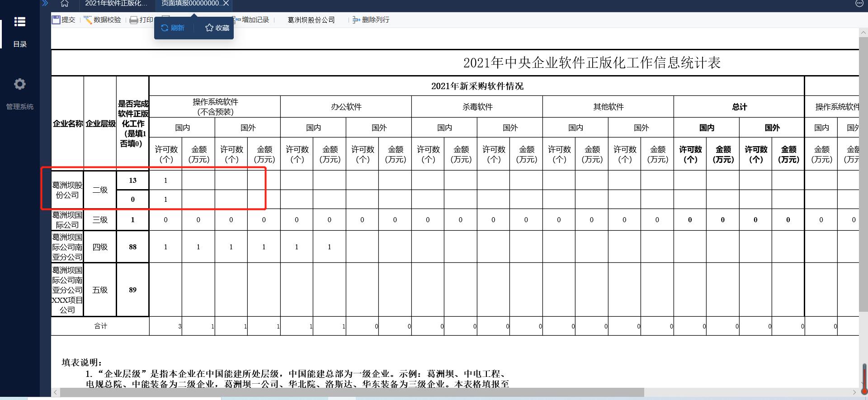The width and height of the screenshot is (868, 400).
Task: Click the 办公软件 column header
Action: [x=346, y=107]
